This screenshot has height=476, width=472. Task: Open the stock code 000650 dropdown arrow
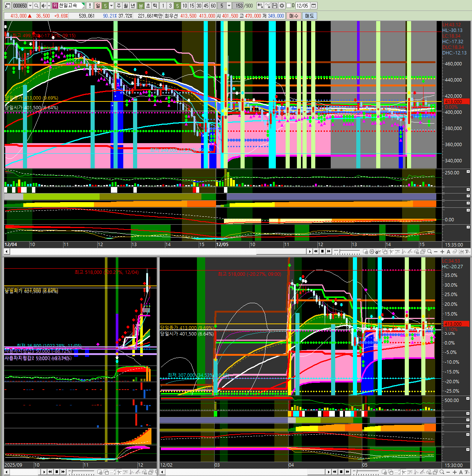coord(30,6)
